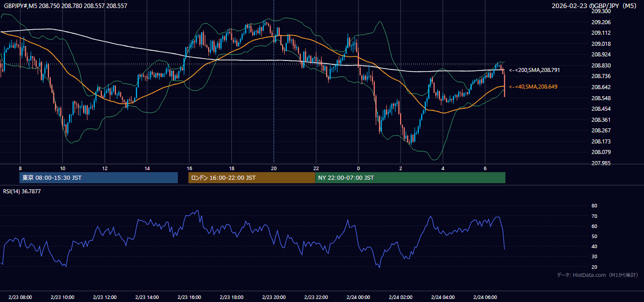
Task: Click the 2/23 14:00 date axis label
Action: click(x=147, y=297)
